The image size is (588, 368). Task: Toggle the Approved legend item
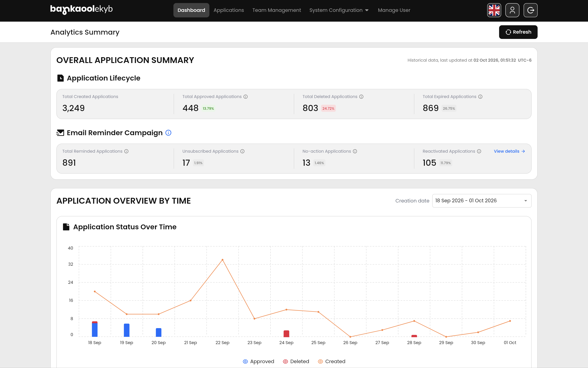pos(258,361)
